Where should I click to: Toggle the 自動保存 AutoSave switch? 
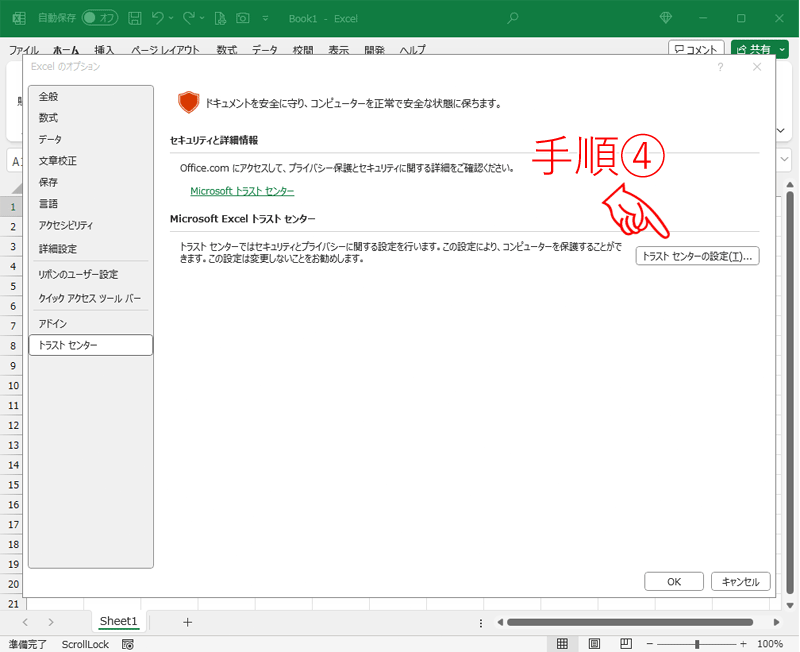100,18
